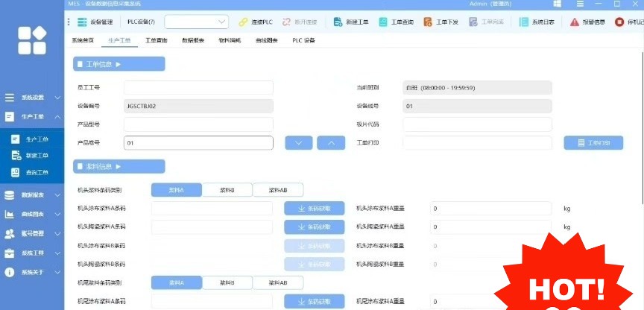This screenshot has width=644, height=310.
Task: Click the 机头搁梁浆料A重量 field
Action: click(x=490, y=227)
